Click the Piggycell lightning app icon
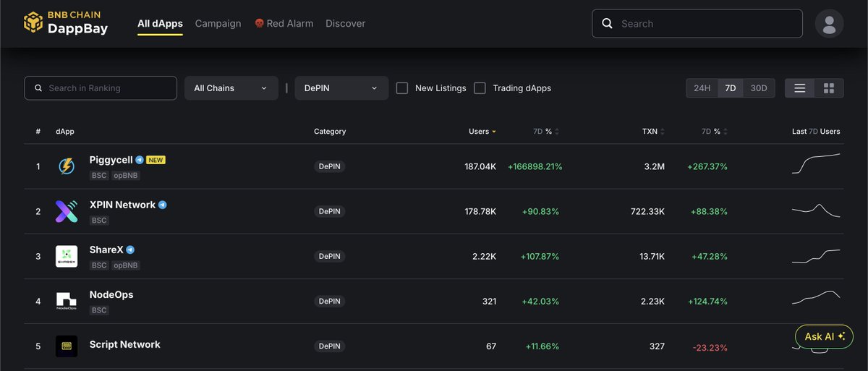The width and height of the screenshot is (868, 371). click(67, 167)
